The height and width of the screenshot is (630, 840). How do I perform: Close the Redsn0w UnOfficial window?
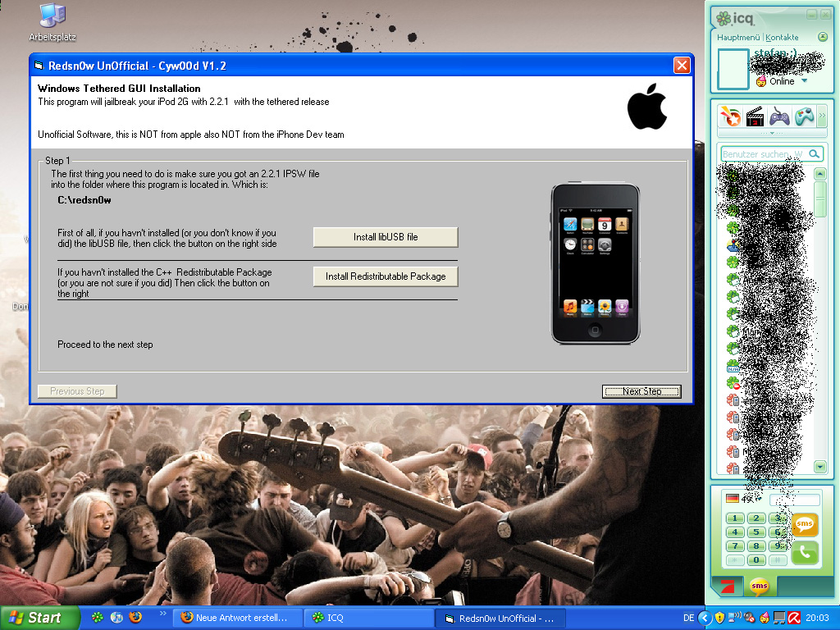[x=682, y=66]
